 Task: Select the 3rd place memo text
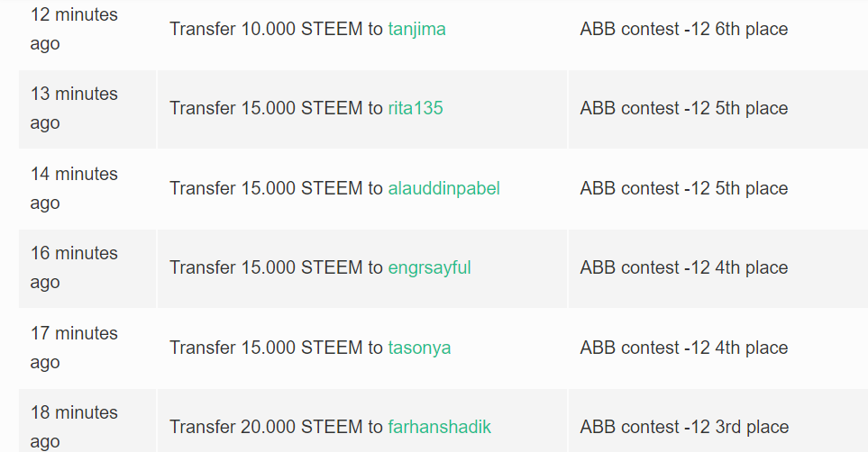click(x=685, y=427)
